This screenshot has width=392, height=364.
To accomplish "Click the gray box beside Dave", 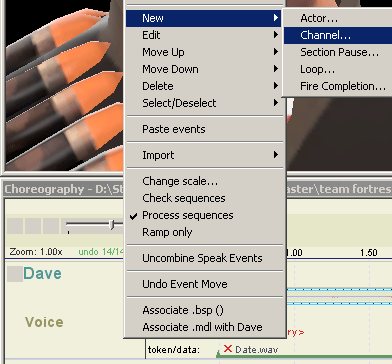I will (x=15, y=274).
